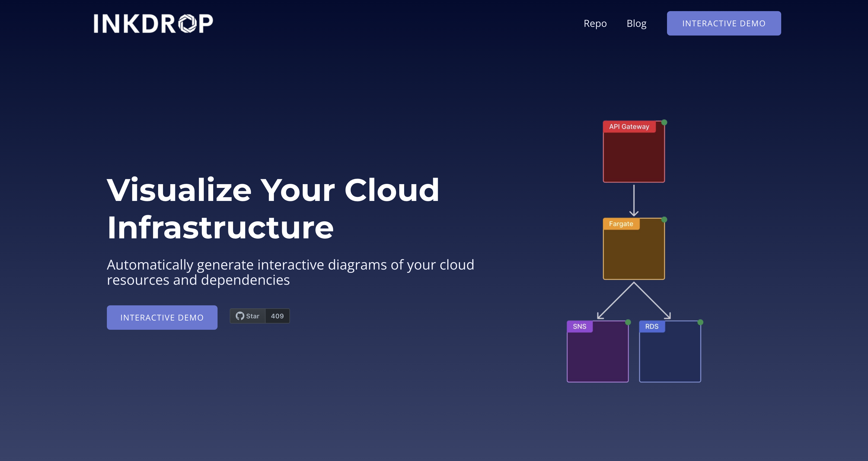The height and width of the screenshot is (461, 868).
Task: Click the Inkdrop logo in the header
Action: coord(153,23)
